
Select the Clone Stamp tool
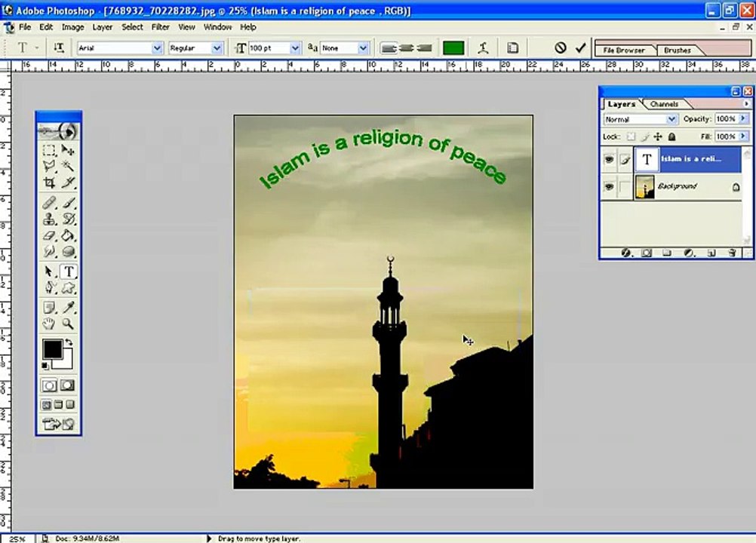pyautogui.click(x=49, y=219)
